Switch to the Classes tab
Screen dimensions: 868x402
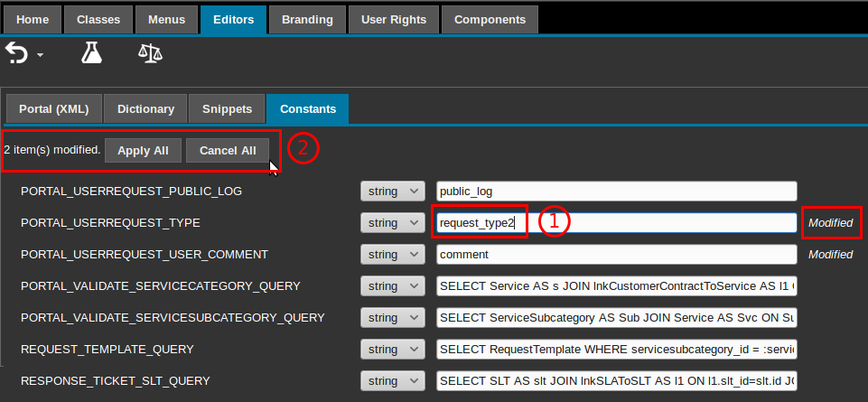(x=98, y=19)
